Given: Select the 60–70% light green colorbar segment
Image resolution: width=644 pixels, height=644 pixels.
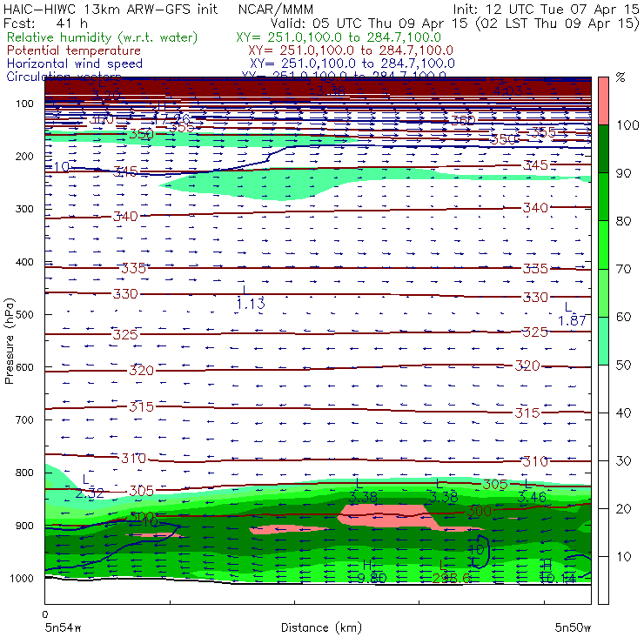Looking at the screenshot, I should [x=603, y=292].
